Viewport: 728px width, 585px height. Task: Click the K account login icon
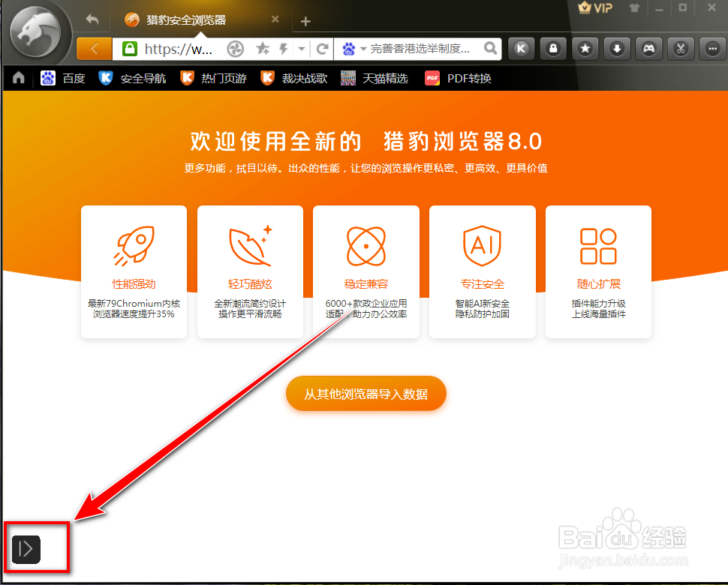(521, 48)
